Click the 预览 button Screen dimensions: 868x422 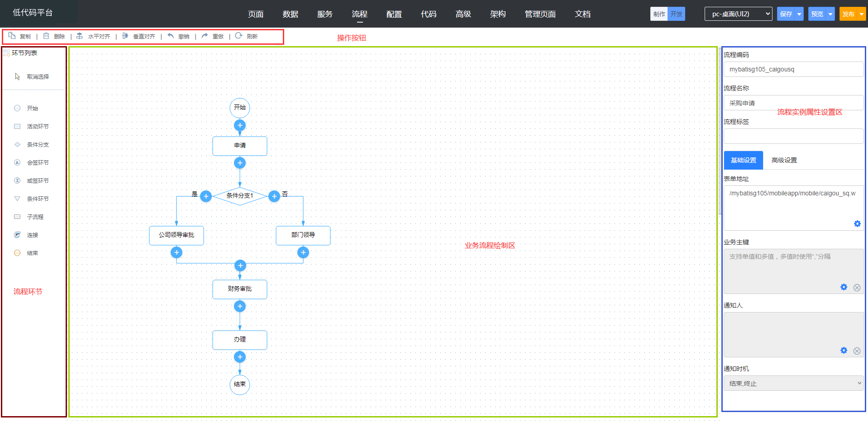(x=817, y=14)
